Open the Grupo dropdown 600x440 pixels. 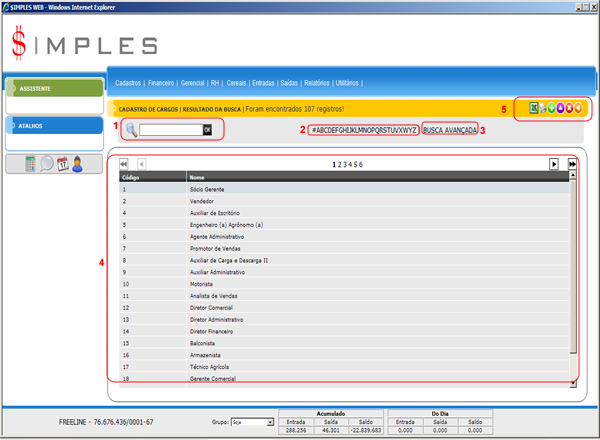[x=252, y=423]
